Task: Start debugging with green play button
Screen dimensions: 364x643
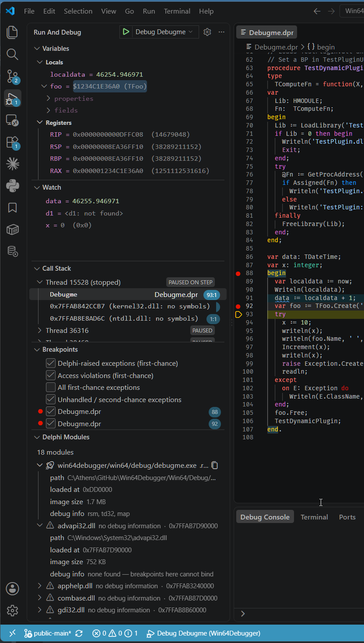Action: (x=126, y=32)
